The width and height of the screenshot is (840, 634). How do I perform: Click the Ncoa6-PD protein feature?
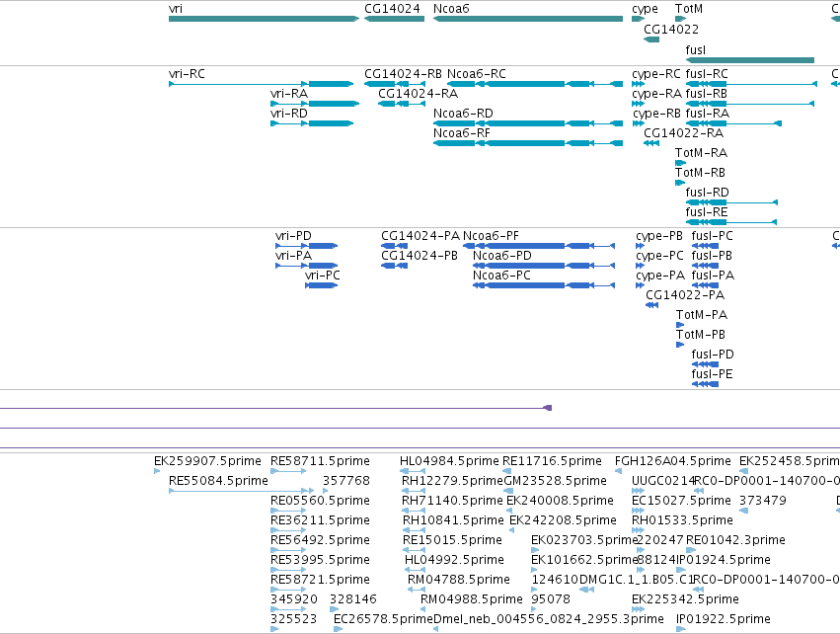[x=544, y=266]
